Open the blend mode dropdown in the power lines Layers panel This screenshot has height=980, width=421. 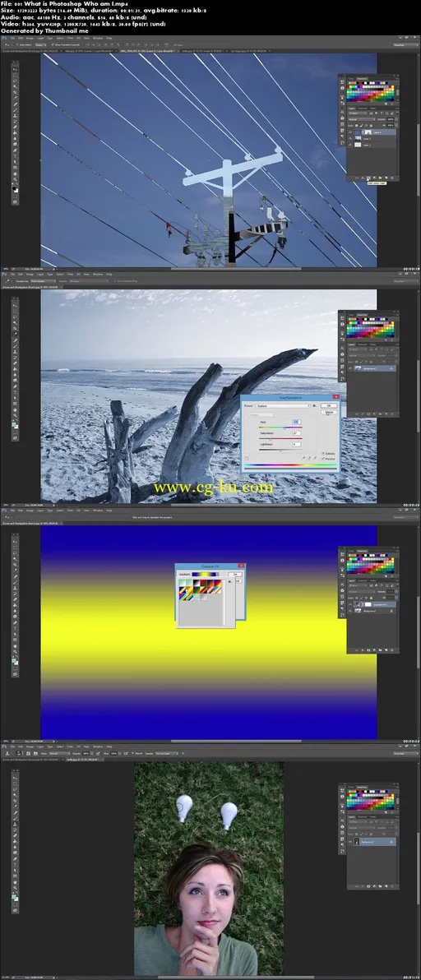click(x=363, y=119)
